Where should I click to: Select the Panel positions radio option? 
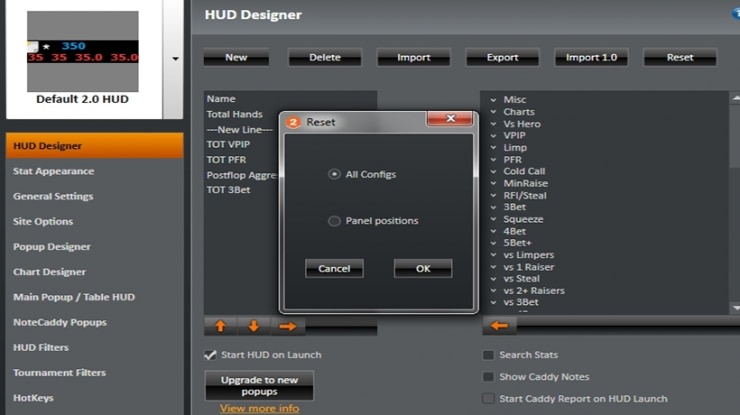pos(334,220)
